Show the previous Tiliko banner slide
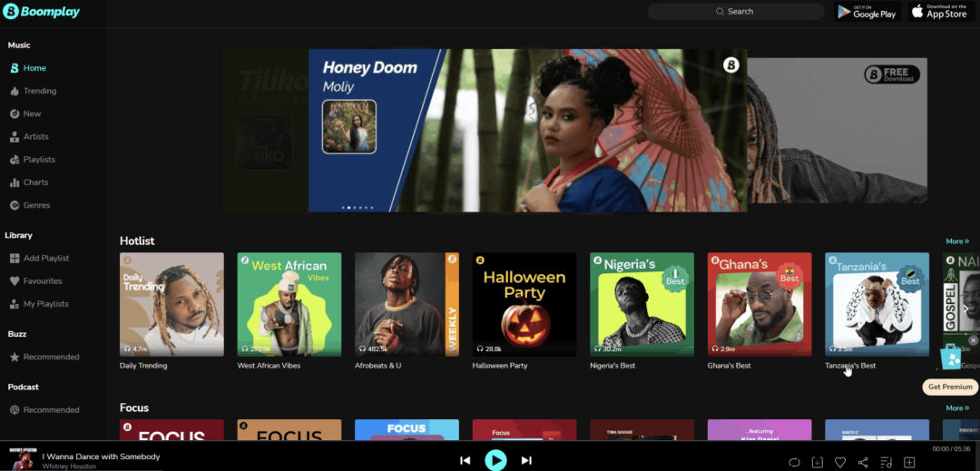Image resolution: width=980 pixels, height=471 pixels. click(266, 131)
